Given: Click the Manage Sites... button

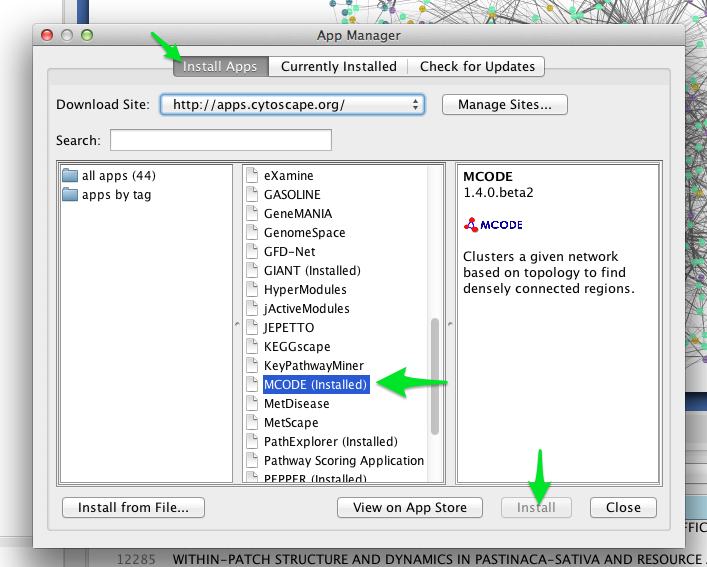Looking at the screenshot, I should pyautogui.click(x=505, y=105).
